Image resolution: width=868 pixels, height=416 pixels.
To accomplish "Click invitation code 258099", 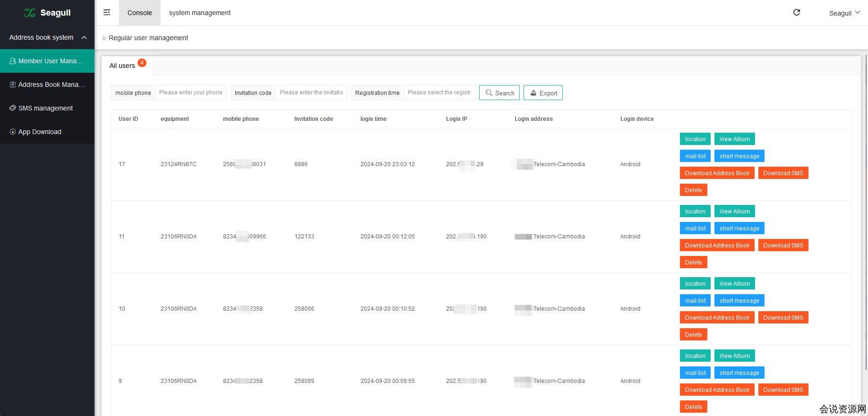I will pyautogui.click(x=304, y=381).
